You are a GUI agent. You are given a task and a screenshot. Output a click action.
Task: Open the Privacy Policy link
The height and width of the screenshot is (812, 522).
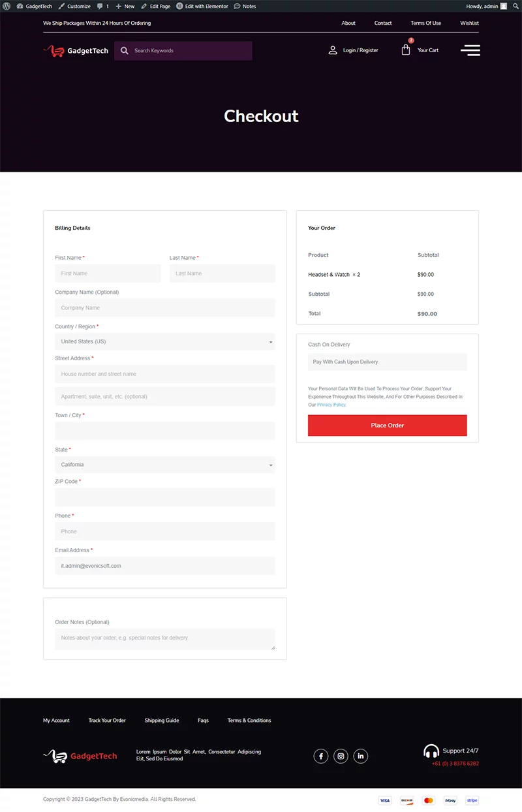tap(331, 405)
